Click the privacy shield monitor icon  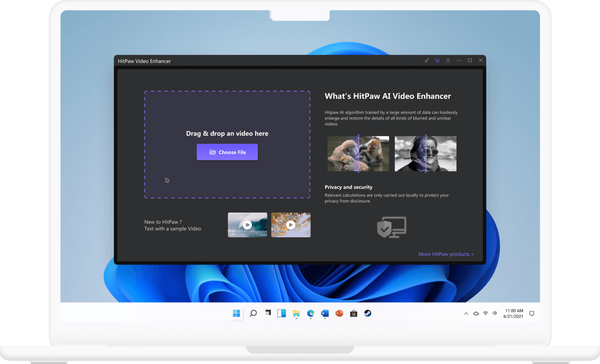(392, 227)
